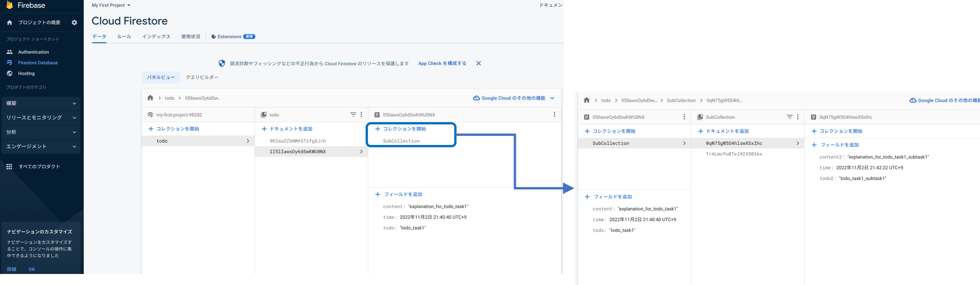Click ドキュメントを追加 in SubCollection column
Image resolution: width=980 pixels, height=285 pixels.
724,131
